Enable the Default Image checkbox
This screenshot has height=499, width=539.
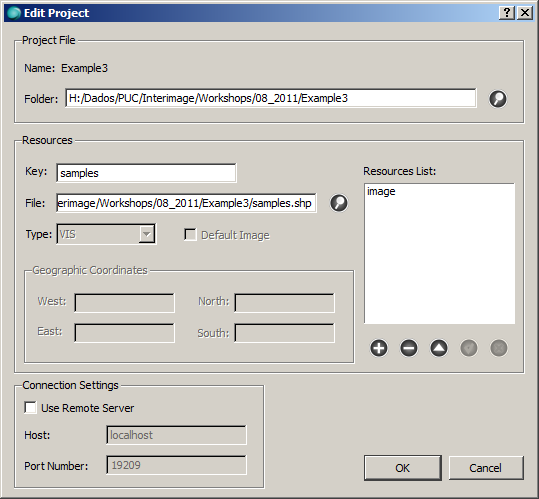[x=190, y=235]
